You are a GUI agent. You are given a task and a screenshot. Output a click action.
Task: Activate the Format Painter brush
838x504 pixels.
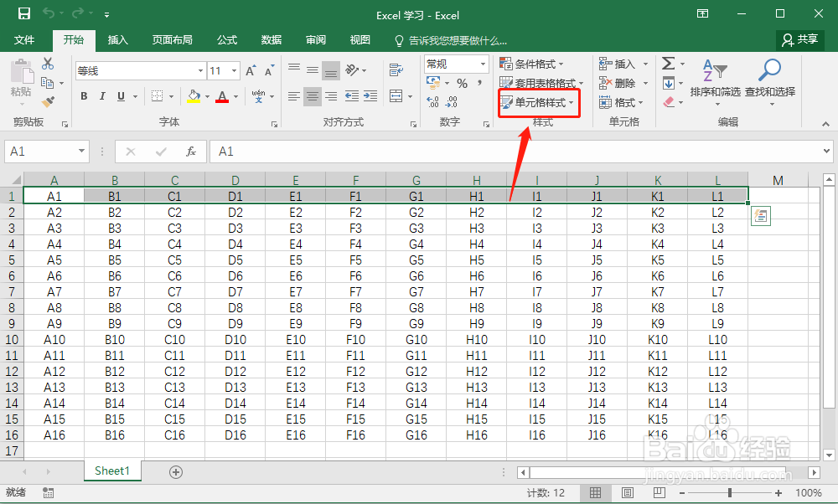point(48,101)
